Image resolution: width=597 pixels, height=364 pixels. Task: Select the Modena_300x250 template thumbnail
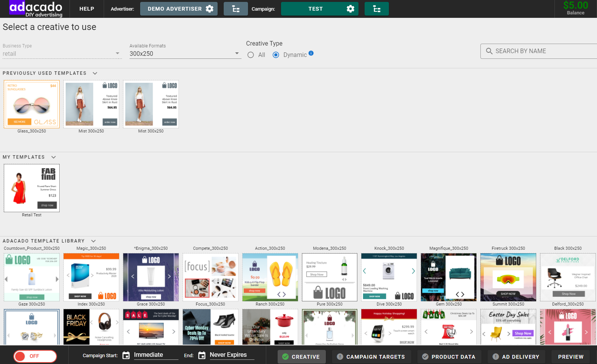point(330,277)
